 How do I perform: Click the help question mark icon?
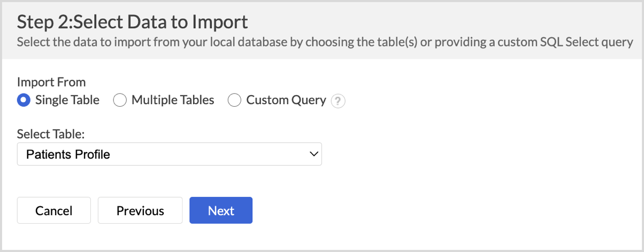click(338, 101)
